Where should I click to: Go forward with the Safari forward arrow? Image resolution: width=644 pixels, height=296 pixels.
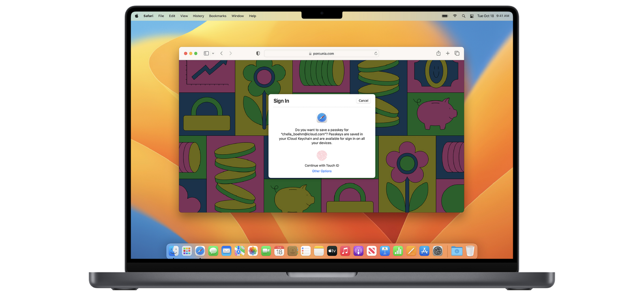pyautogui.click(x=230, y=53)
